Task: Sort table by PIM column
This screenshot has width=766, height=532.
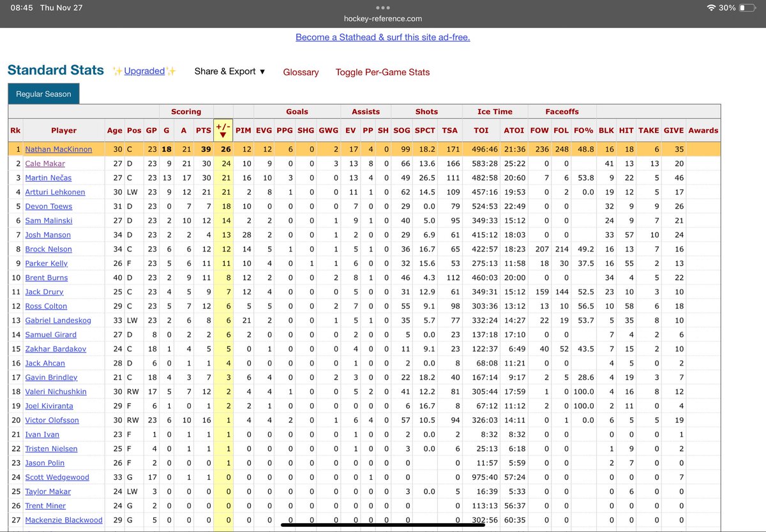Action: (x=243, y=130)
